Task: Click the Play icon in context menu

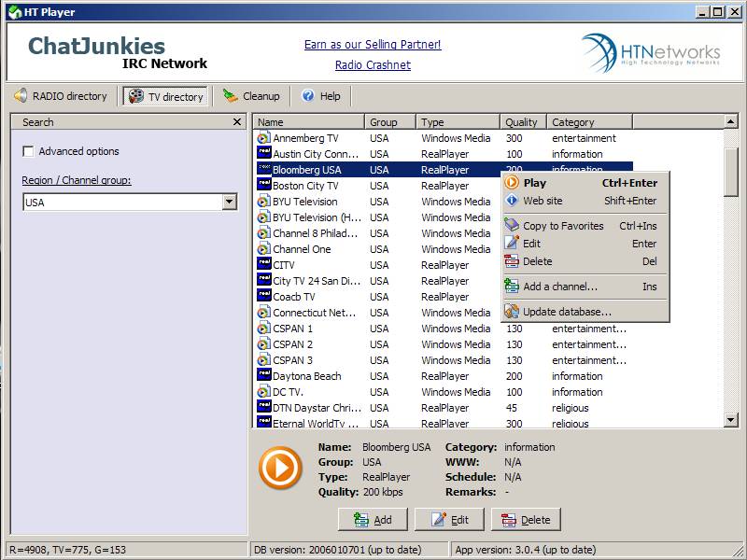Action: pyautogui.click(x=512, y=183)
